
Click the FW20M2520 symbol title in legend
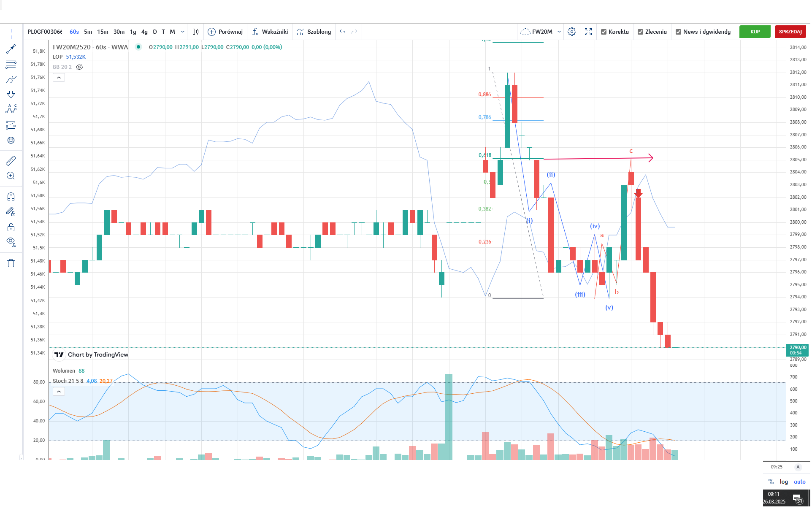(72, 47)
